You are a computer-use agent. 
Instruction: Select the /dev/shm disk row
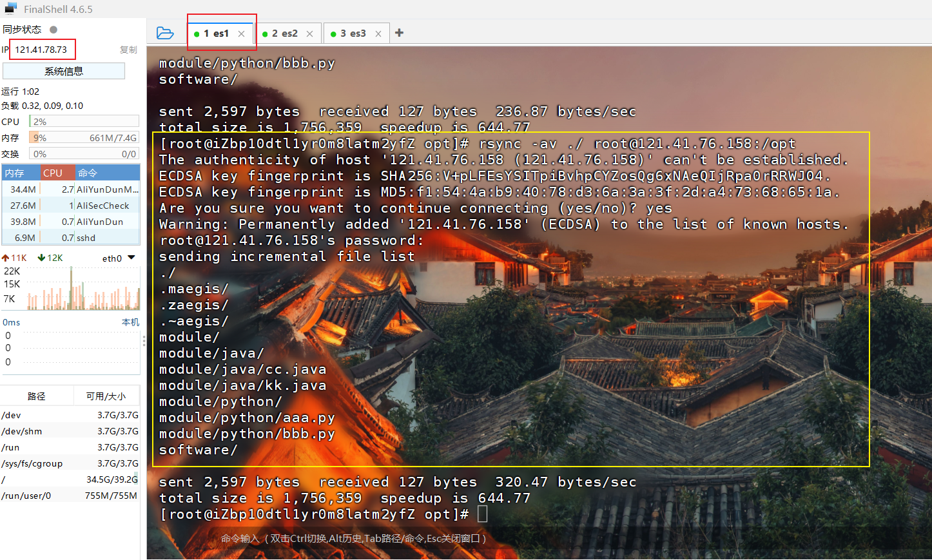[x=70, y=431]
